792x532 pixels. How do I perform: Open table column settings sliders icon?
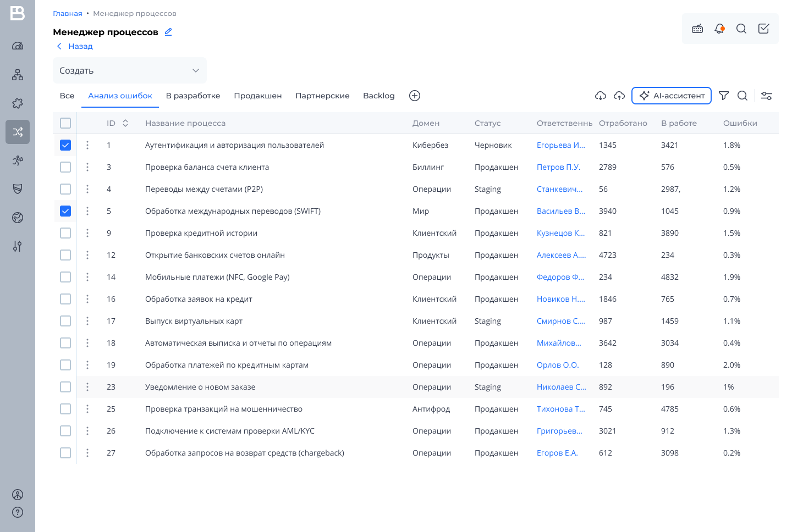[767, 96]
